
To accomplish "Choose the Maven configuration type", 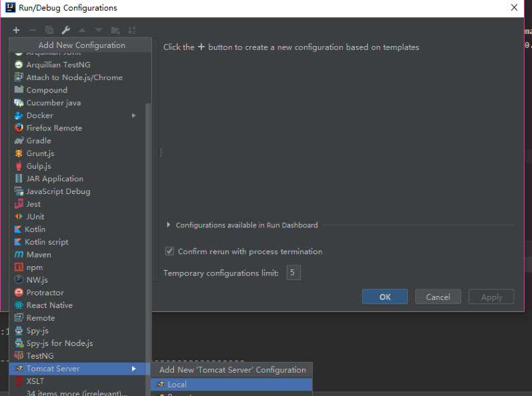I will [x=77, y=255].
